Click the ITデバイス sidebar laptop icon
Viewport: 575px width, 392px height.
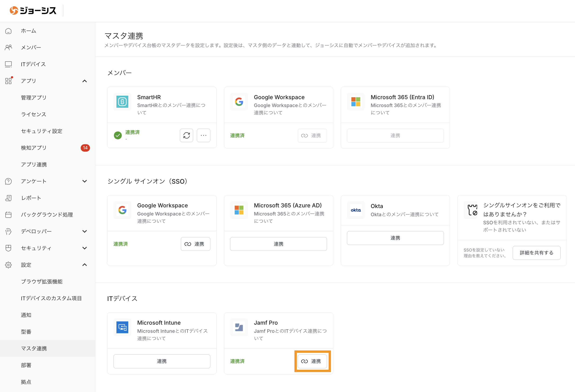pyautogui.click(x=8, y=64)
